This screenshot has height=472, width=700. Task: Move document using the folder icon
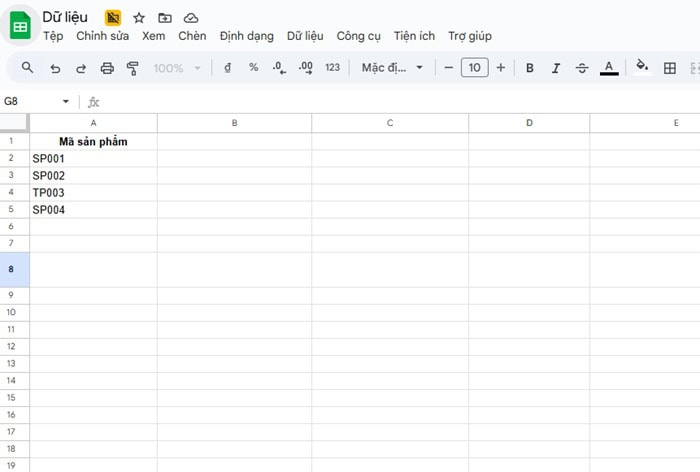(165, 18)
